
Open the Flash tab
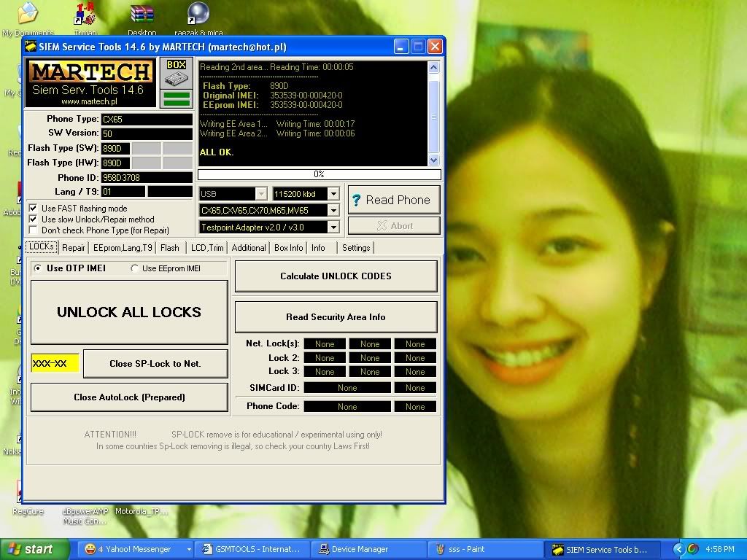point(169,248)
